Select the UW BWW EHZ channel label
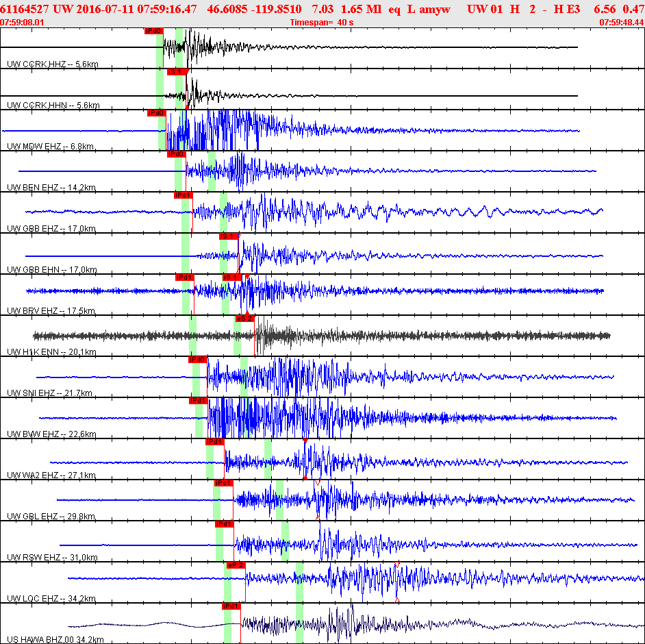This screenshot has height=644, width=645. [x=51, y=434]
